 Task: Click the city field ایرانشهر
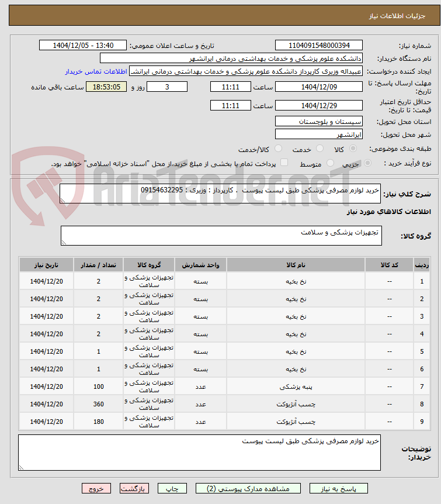319,134
